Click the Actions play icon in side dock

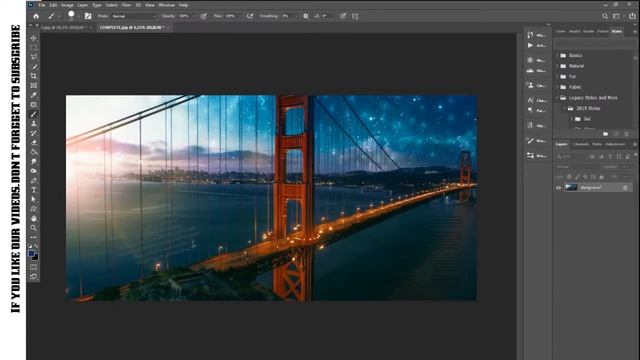click(x=530, y=45)
